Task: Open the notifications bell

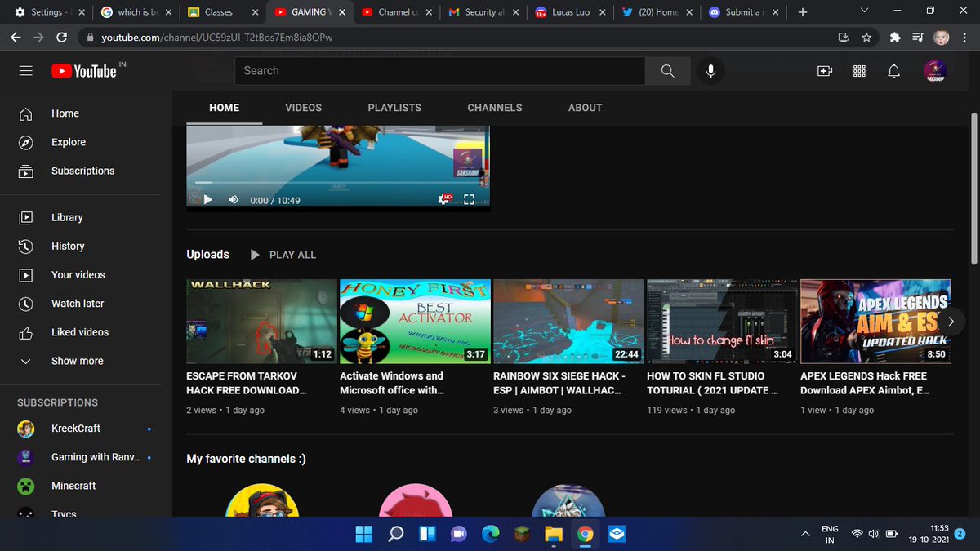Action: tap(894, 71)
